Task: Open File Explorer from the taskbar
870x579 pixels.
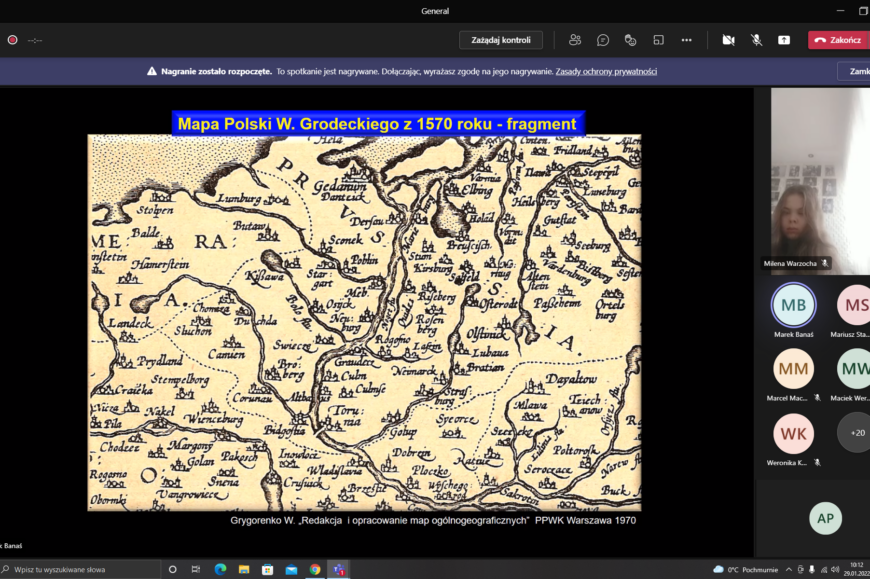Action: coord(244,570)
